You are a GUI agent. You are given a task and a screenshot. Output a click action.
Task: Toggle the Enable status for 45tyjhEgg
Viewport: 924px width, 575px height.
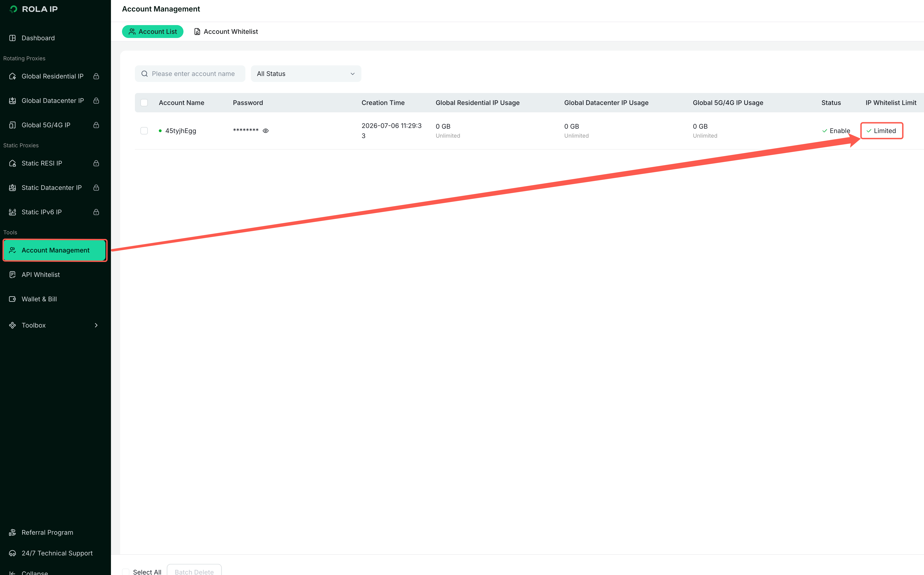click(x=836, y=131)
